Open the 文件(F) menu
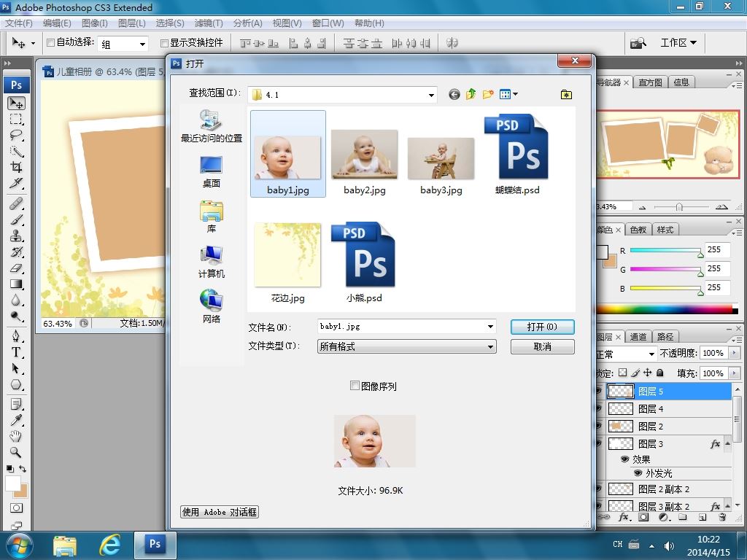This screenshot has width=747, height=560. click(18, 23)
